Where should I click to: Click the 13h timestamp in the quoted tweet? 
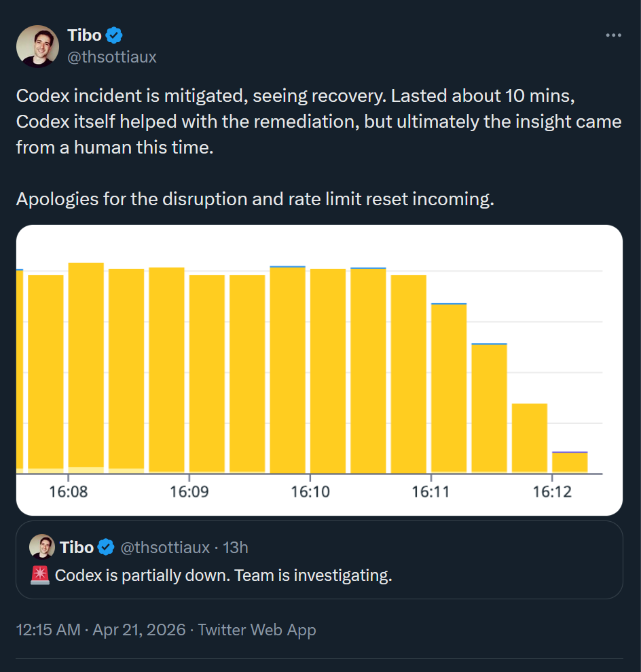[x=236, y=547]
